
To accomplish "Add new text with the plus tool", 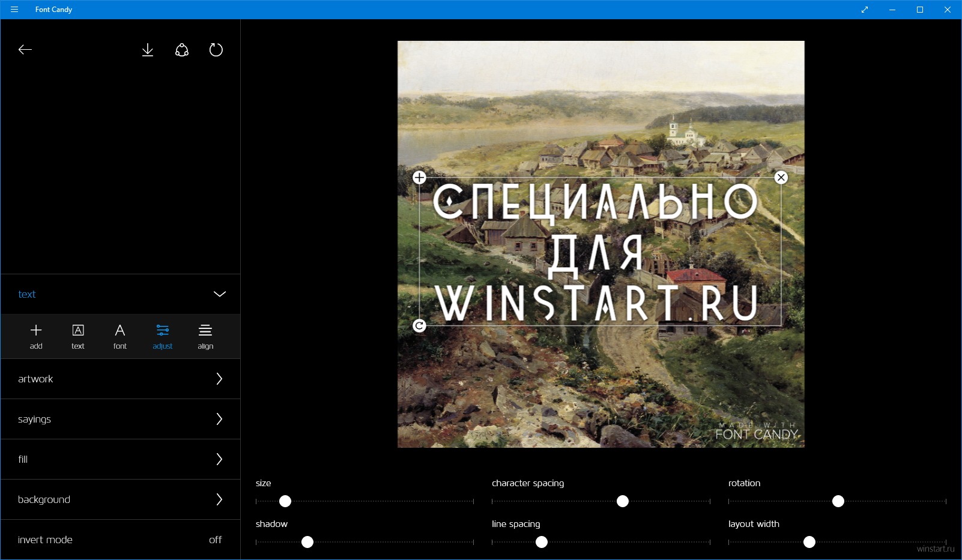I will (x=36, y=337).
